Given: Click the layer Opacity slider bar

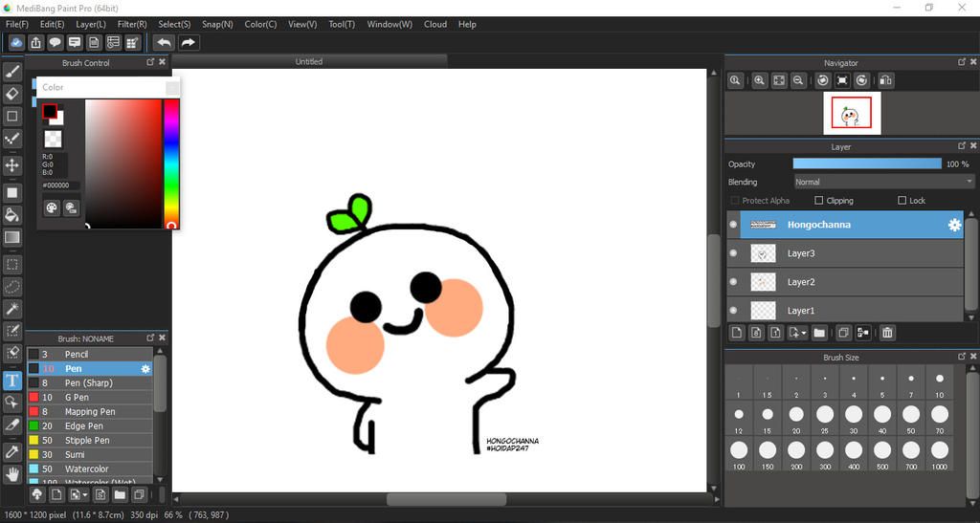Looking at the screenshot, I should (867, 163).
